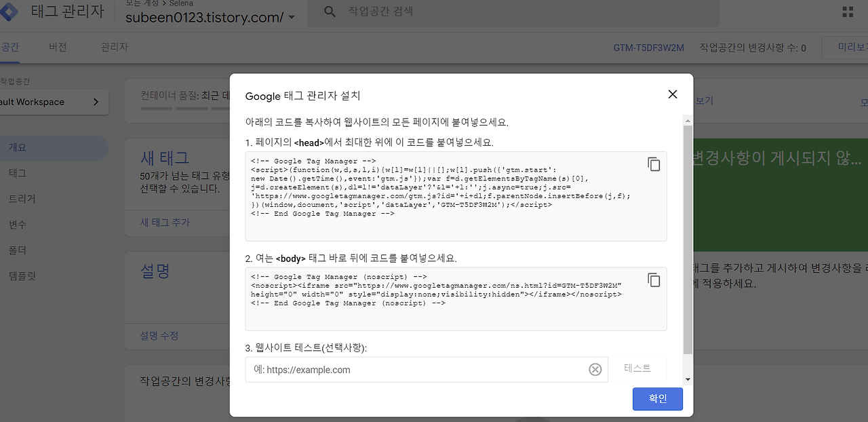Click the dialog vertical scrollbar thumb
The height and width of the screenshot is (422, 868).
pyautogui.click(x=688, y=239)
